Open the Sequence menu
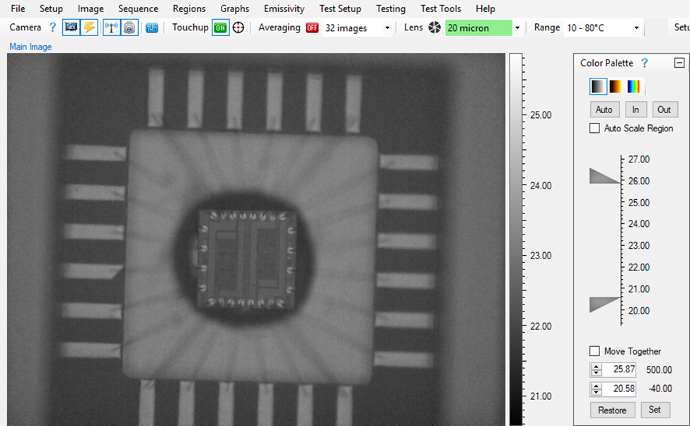The image size is (690, 426). 138,8
